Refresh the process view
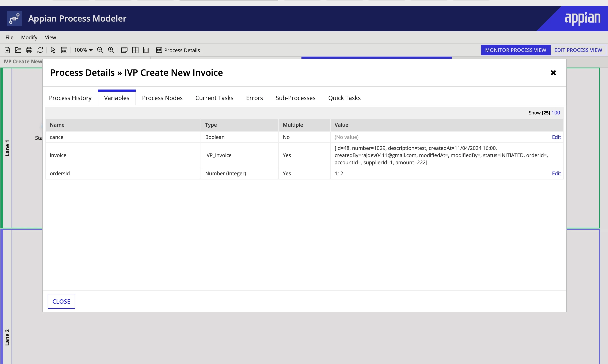 [40, 50]
